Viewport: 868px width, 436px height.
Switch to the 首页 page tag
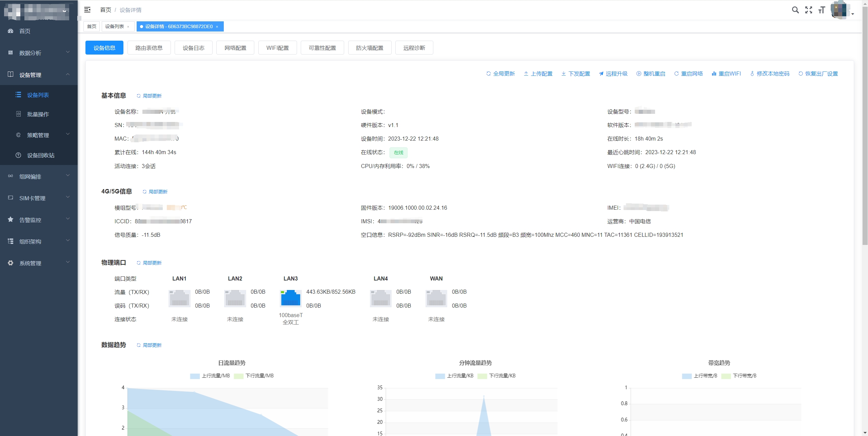coord(92,26)
